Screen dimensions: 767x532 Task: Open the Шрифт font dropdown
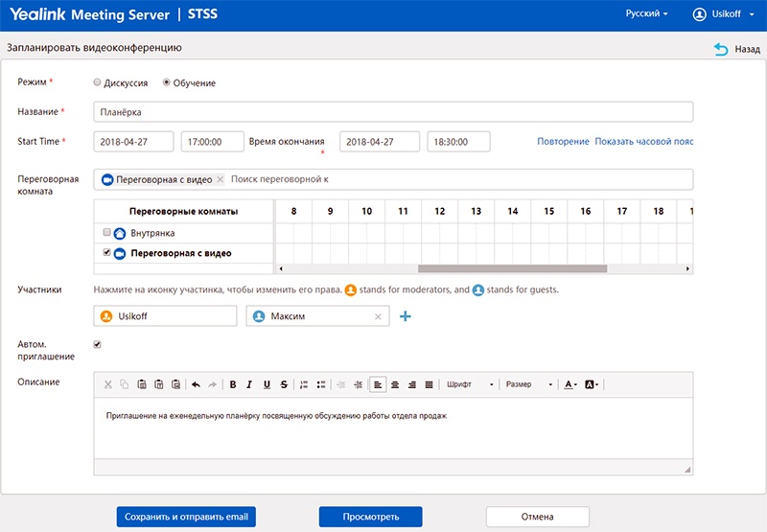[x=470, y=384]
